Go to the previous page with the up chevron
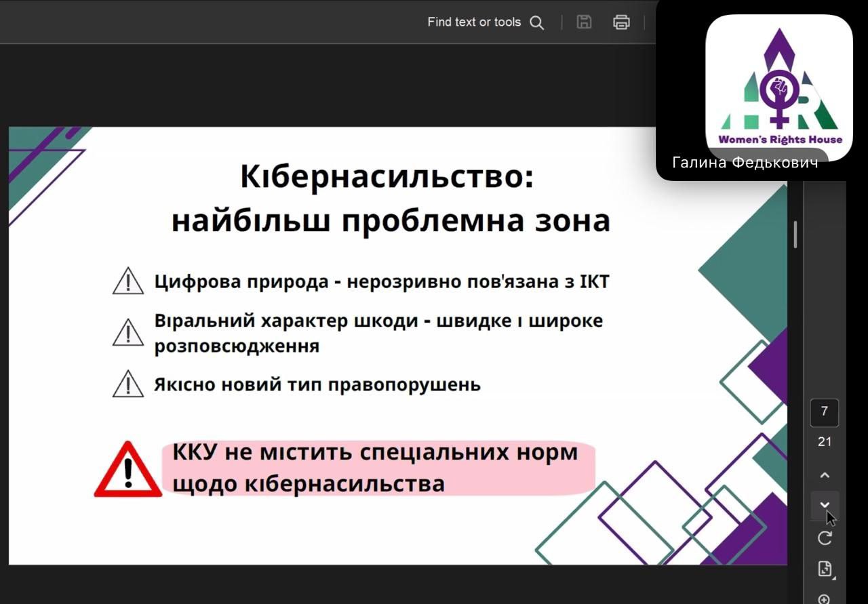Viewport: 868px width, 604px height. pos(825,475)
